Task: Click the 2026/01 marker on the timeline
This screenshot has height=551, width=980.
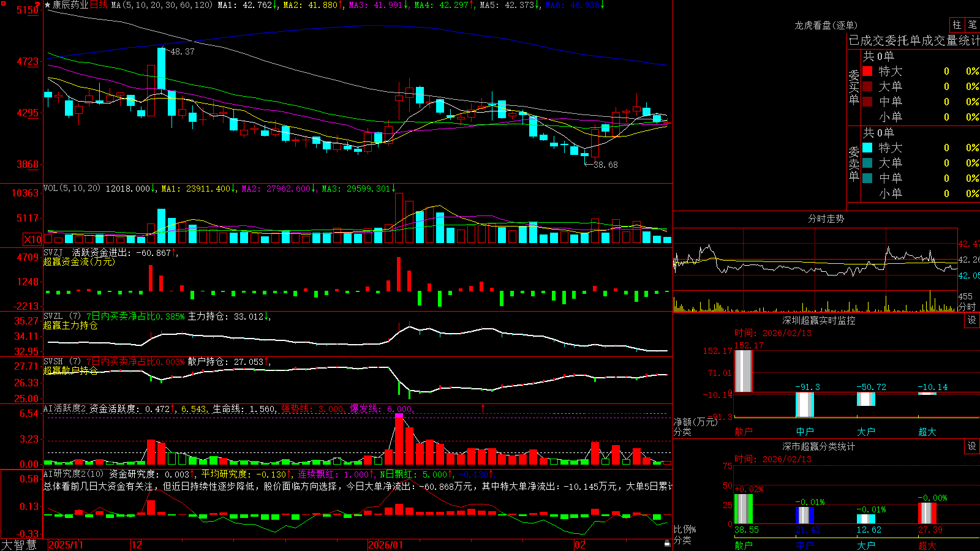Action: (386, 545)
